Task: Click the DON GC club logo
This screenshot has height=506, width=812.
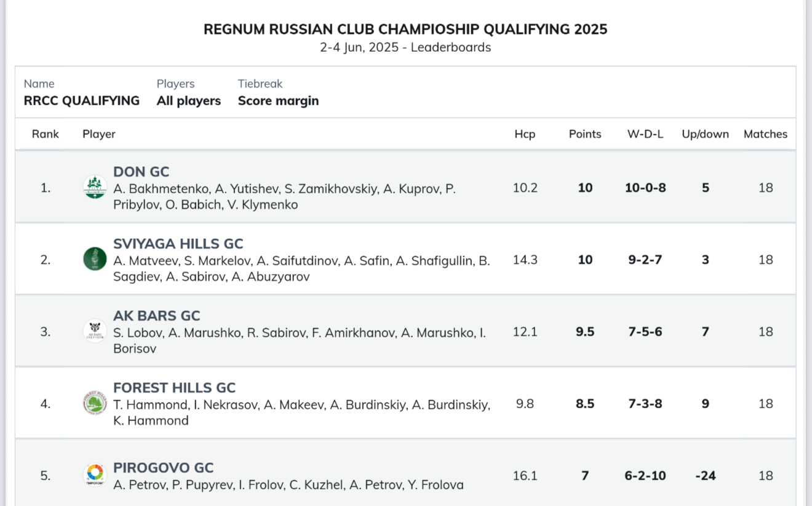Action: 95,188
